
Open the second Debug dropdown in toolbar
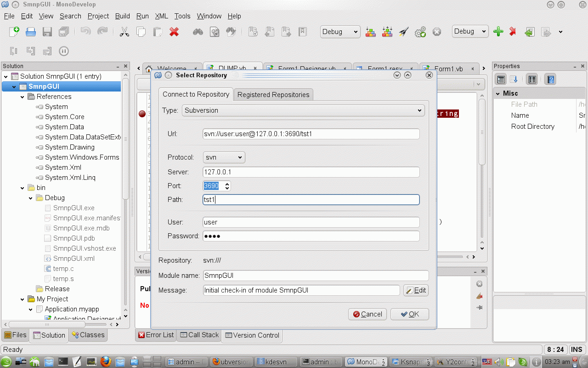pos(470,31)
